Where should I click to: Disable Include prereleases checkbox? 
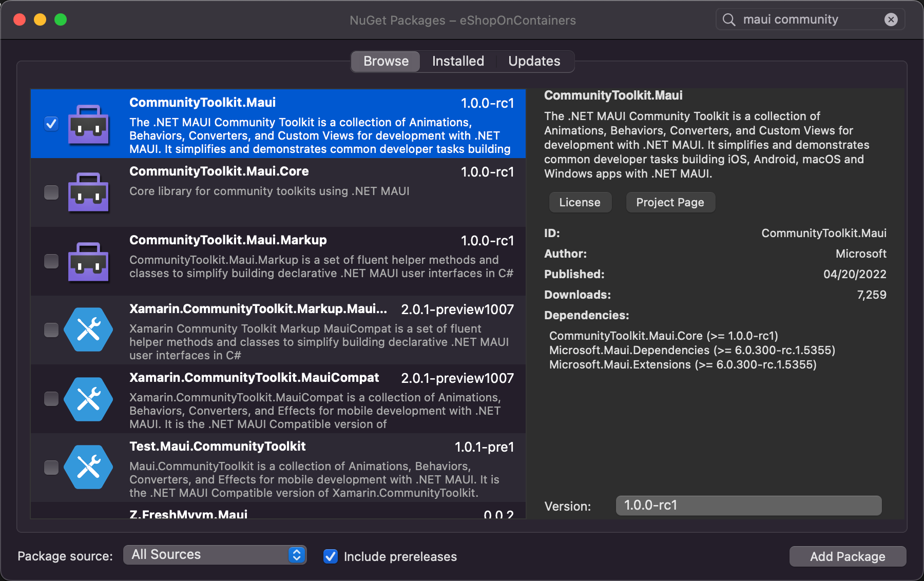point(331,556)
